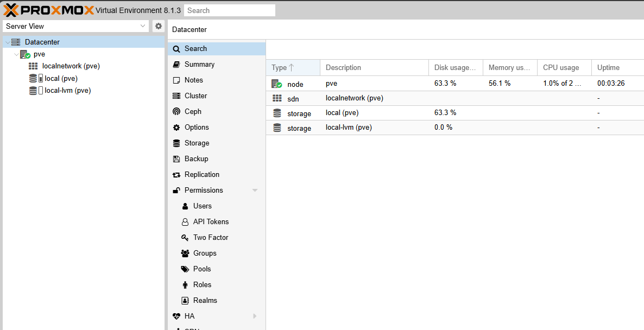Open the Server View dropdown
The height and width of the screenshot is (330, 644).
[x=142, y=26]
